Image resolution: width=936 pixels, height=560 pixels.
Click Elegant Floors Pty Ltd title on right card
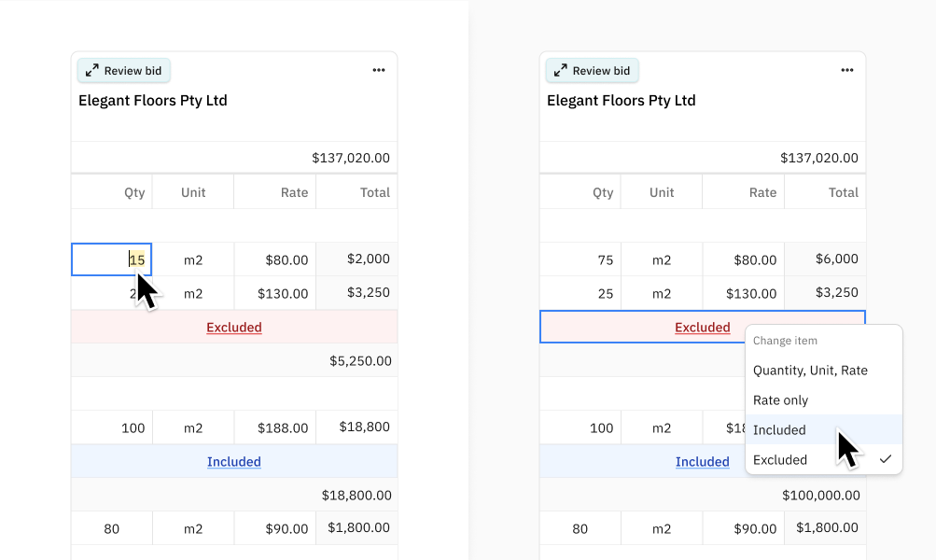pyautogui.click(x=621, y=100)
